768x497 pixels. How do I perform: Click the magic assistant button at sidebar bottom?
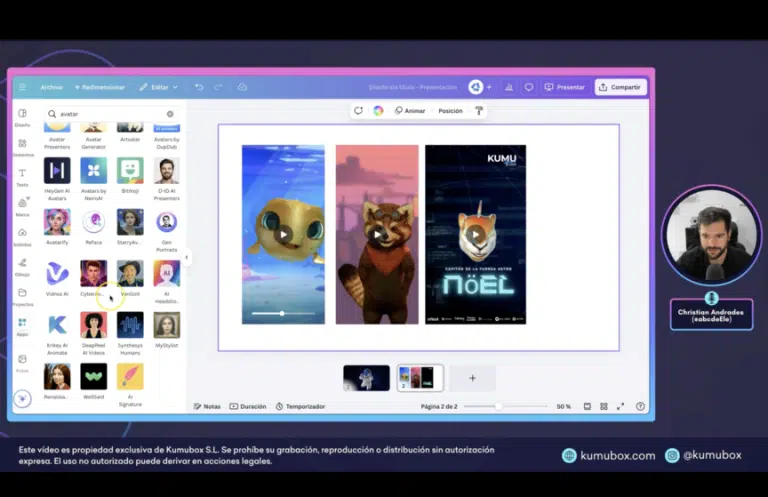pos(23,398)
